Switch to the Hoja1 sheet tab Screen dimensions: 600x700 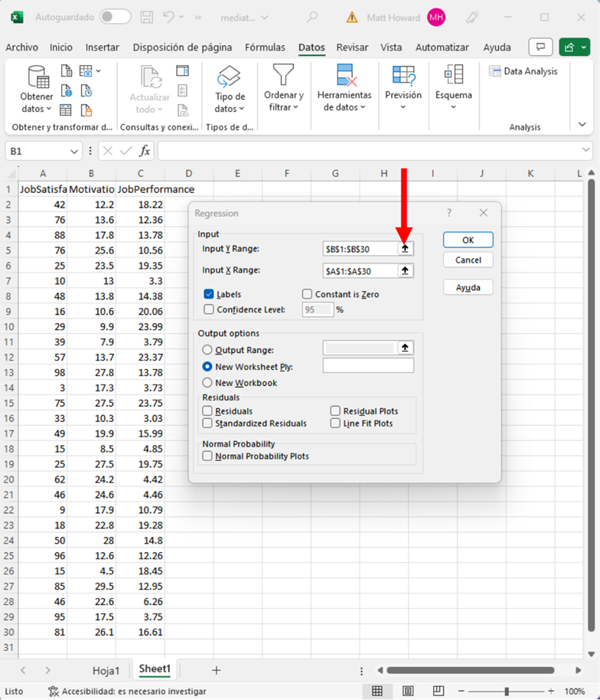point(106,670)
